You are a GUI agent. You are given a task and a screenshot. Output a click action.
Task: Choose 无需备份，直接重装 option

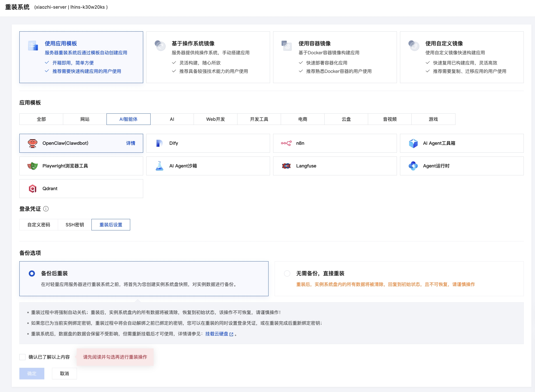click(287, 273)
